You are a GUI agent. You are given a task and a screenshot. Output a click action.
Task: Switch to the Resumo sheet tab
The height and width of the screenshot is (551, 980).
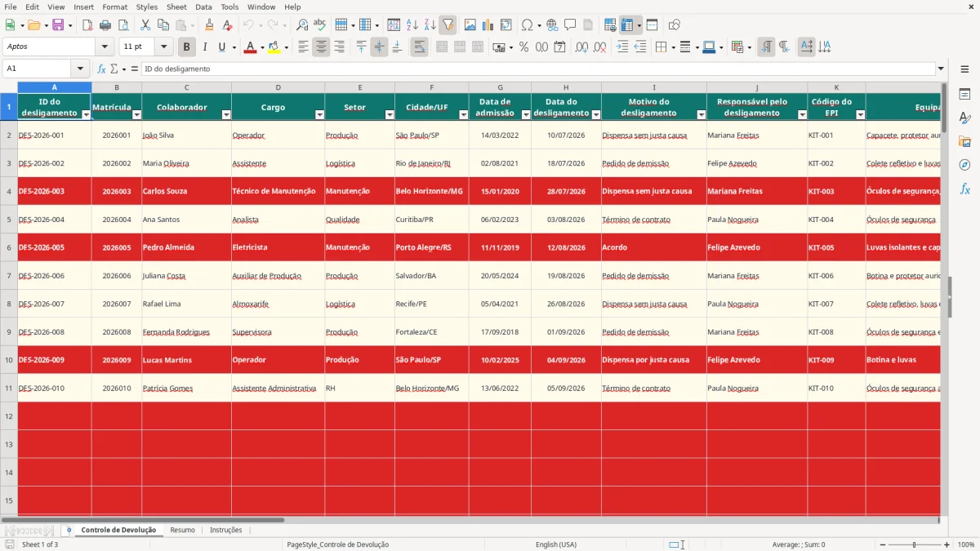(x=182, y=530)
